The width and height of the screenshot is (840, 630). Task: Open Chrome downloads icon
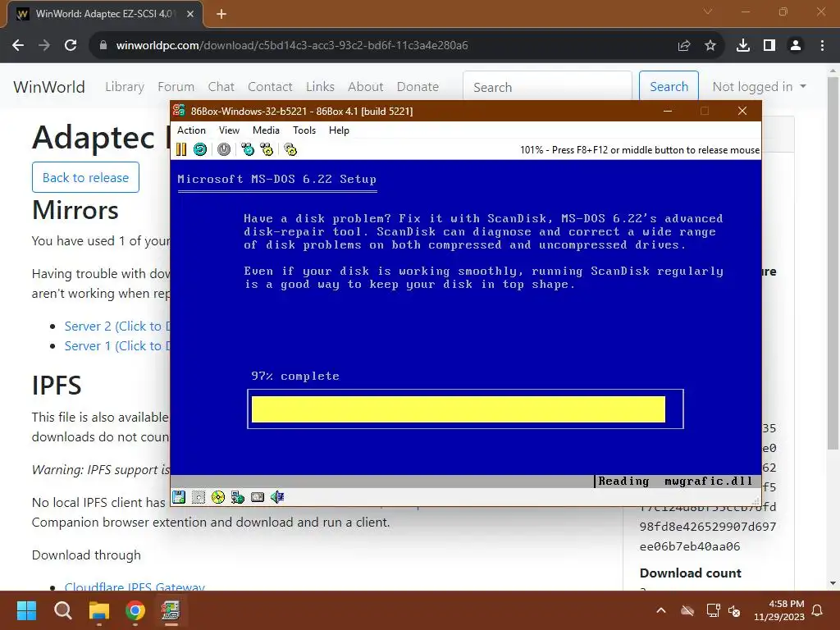(x=743, y=46)
